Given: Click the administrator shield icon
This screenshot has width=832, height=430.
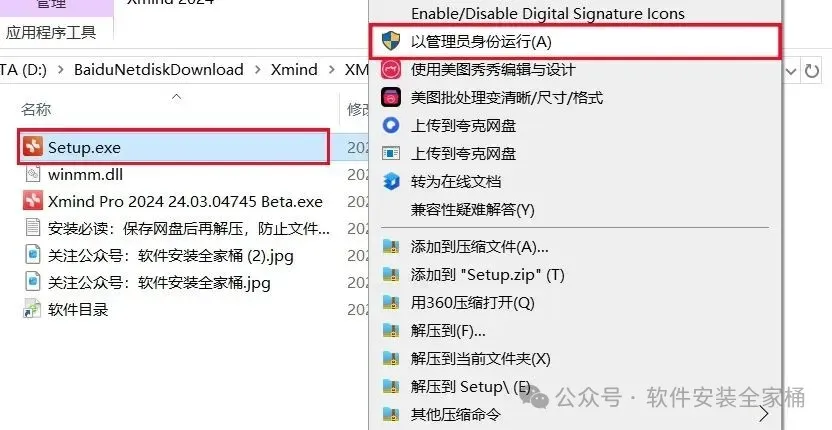Looking at the screenshot, I should pyautogui.click(x=391, y=40).
